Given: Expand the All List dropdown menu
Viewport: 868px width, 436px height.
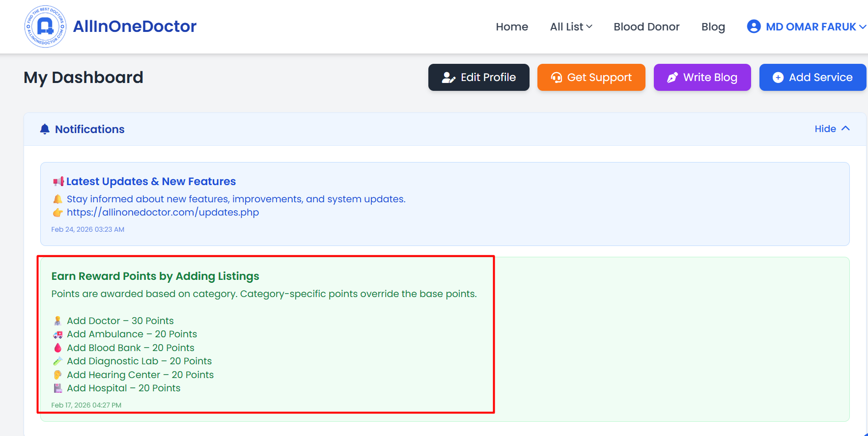Looking at the screenshot, I should [571, 27].
